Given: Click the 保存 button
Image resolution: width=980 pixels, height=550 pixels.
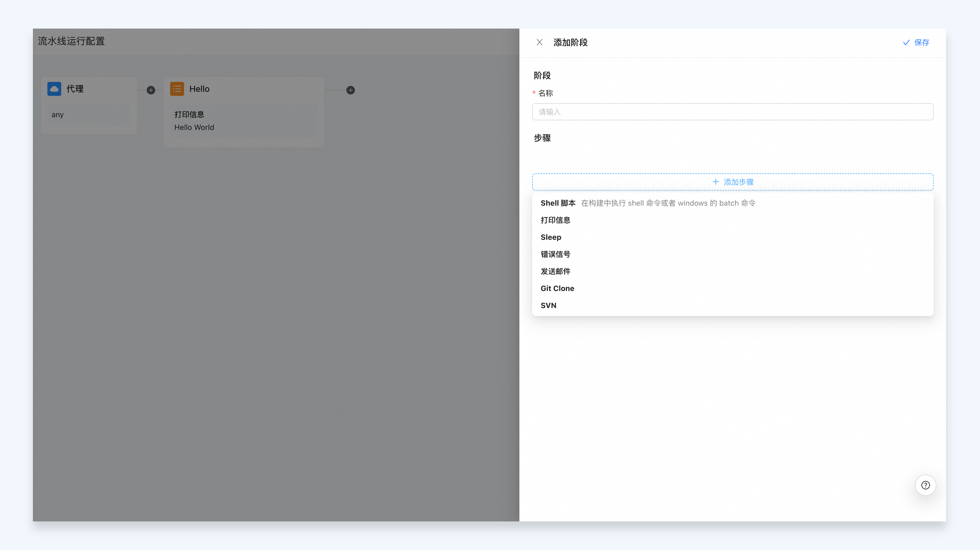Looking at the screenshot, I should coord(916,43).
